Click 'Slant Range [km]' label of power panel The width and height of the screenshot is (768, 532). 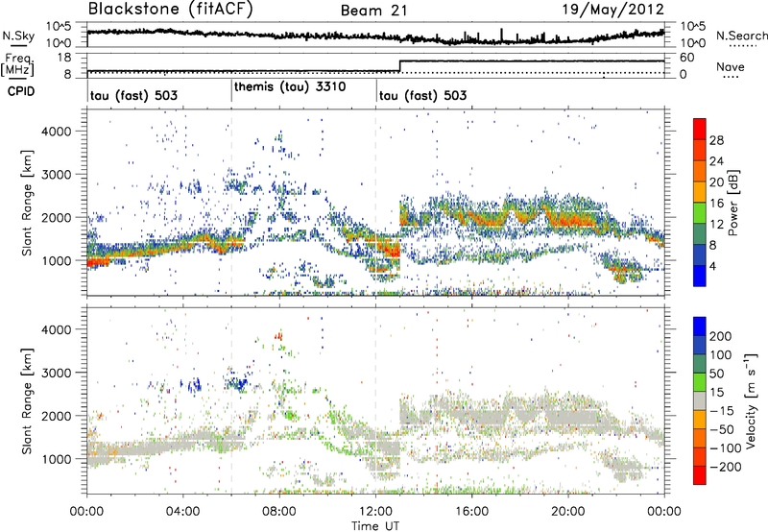[27, 203]
